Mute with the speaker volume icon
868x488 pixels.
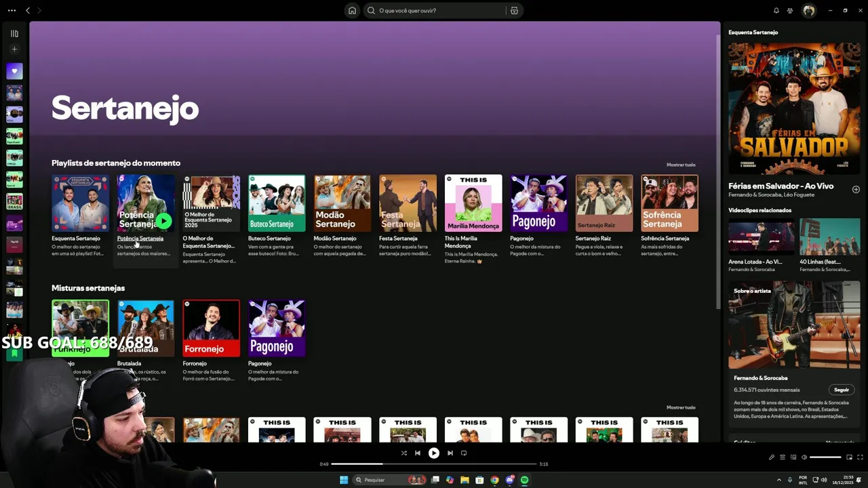point(804,457)
